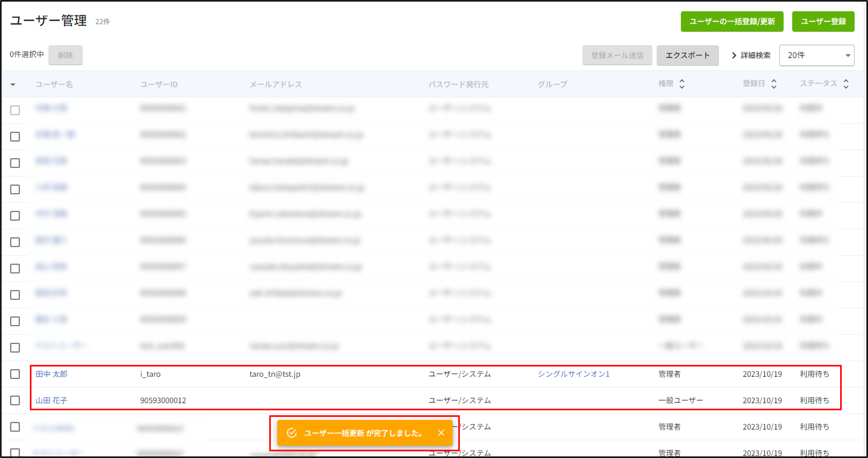
Task: Open group シングルサインオン1 link
Action: click(x=574, y=374)
